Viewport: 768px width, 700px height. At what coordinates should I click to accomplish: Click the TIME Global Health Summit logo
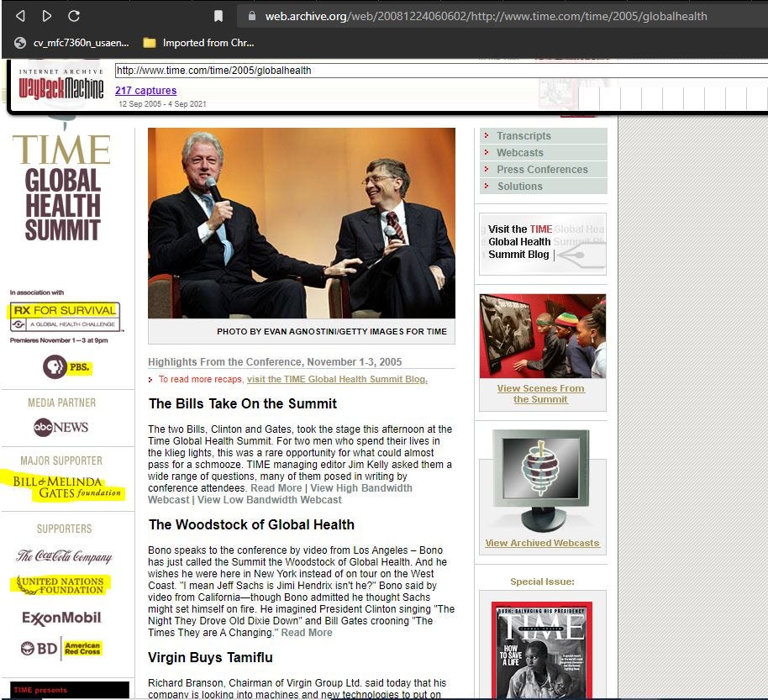coord(61,187)
